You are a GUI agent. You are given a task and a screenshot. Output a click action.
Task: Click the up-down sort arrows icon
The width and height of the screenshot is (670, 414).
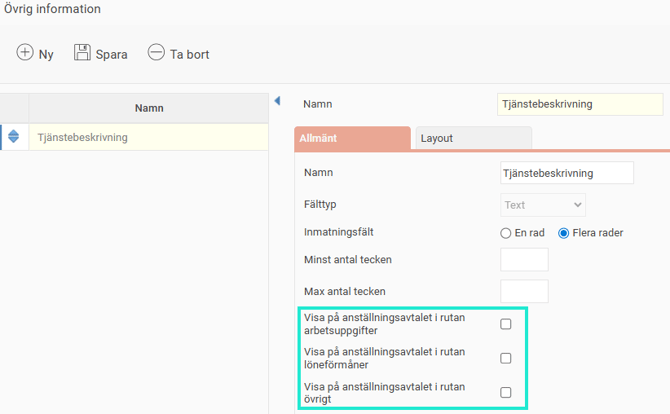(14, 137)
